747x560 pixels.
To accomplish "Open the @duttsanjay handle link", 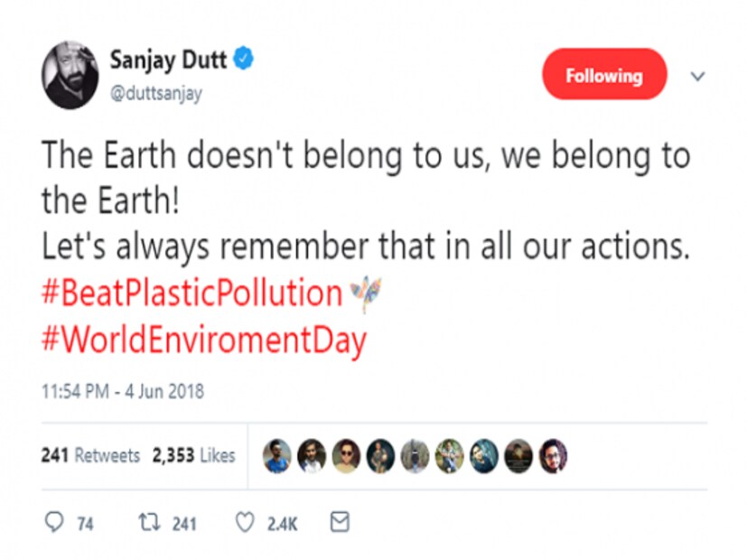I will (156, 94).
